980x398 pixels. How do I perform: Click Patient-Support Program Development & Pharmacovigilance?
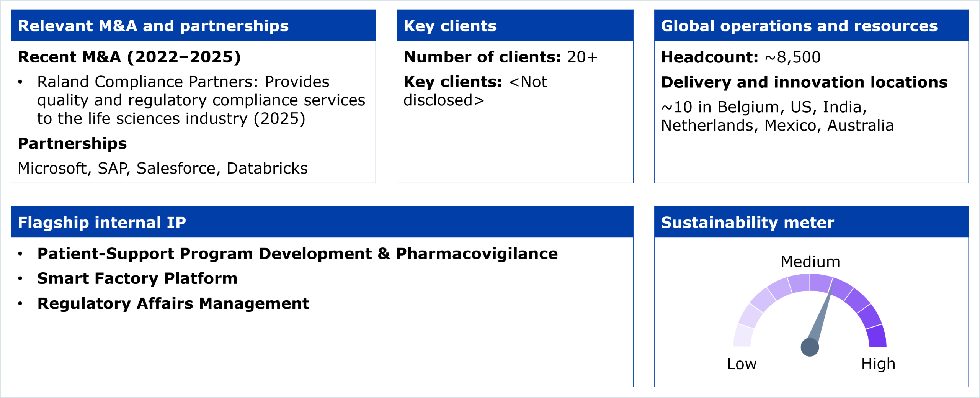297,254
